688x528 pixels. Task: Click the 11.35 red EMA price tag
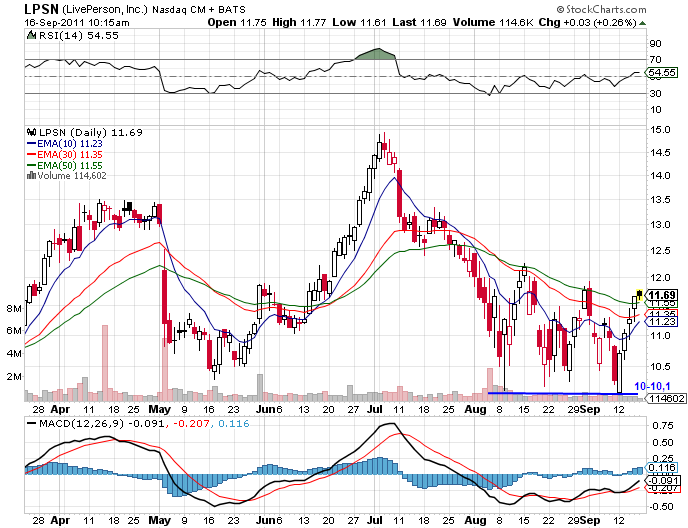[662, 314]
